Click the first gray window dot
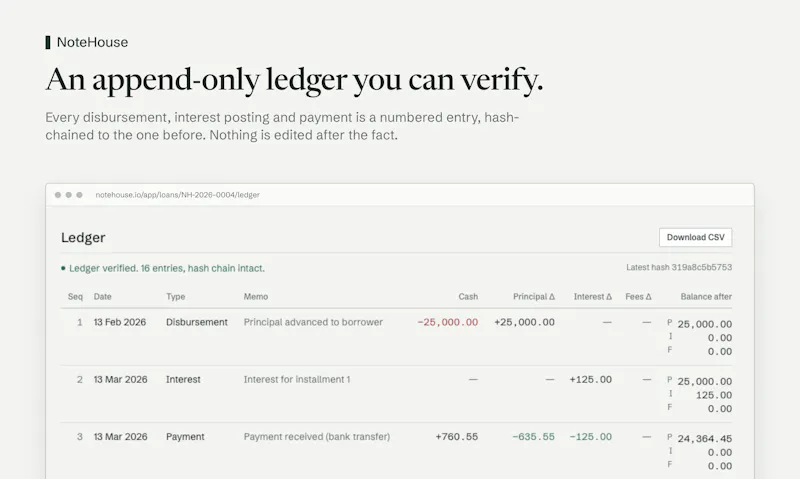Screen dimensions: 800x479 [x=58, y=195]
